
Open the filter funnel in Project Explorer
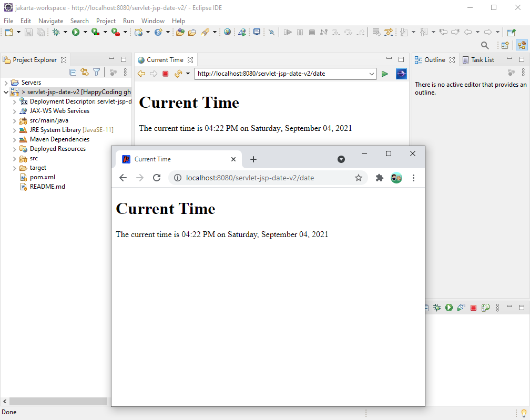pyautogui.click(x=96, y=73)
